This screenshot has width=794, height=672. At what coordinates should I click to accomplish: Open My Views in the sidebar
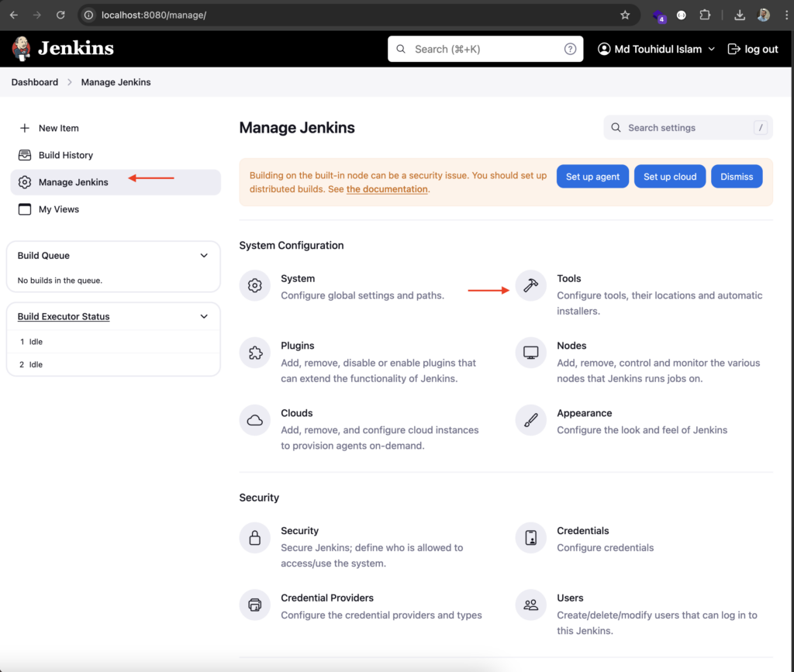coord(116,209)
